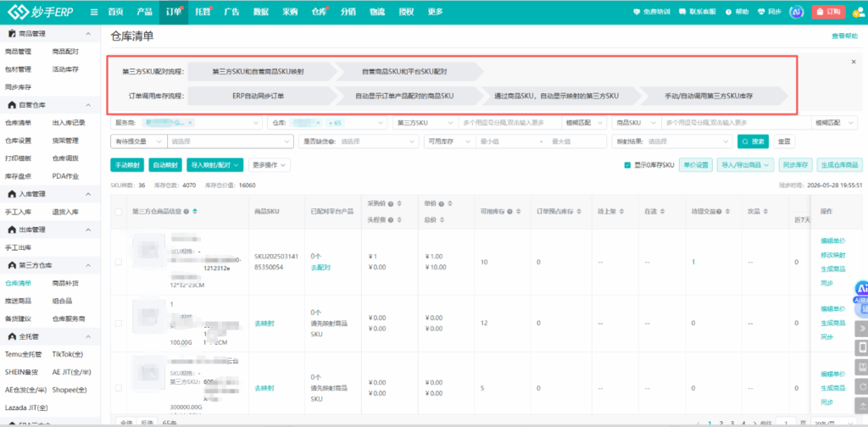Screen dimensions: 868x427
Task: Click the 手动映射 button
Action: pos(127,165)
